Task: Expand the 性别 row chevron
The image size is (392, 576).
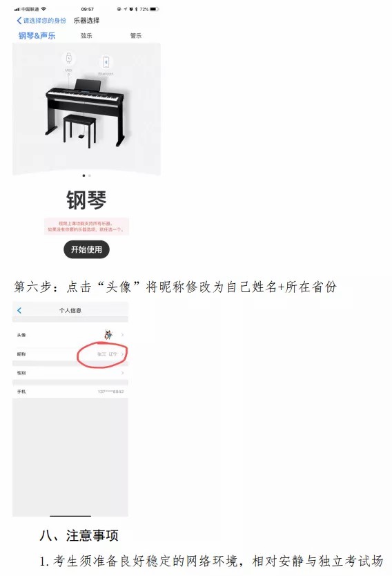Action: click(123, 373)
